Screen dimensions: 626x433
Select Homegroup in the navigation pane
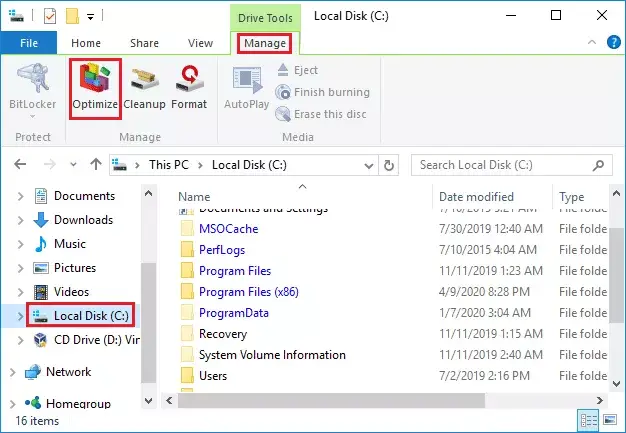[x=78, y=403]
